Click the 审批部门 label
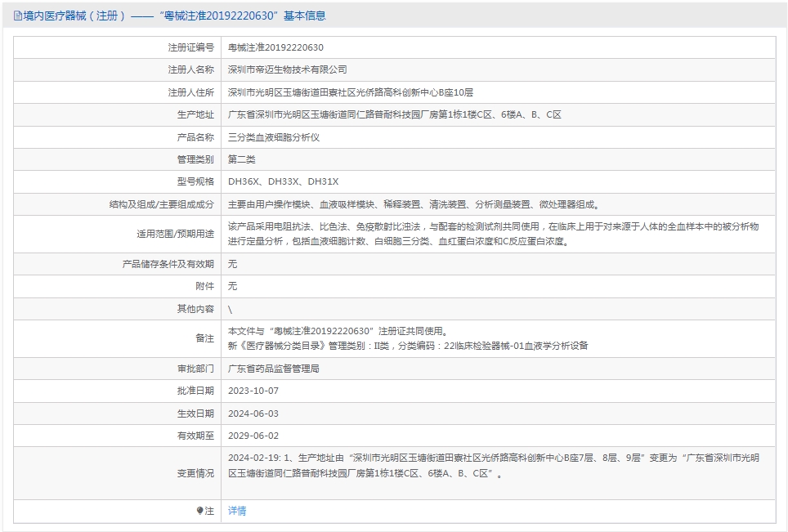This screenshot has width=788, height=532. tap(195, 369)
